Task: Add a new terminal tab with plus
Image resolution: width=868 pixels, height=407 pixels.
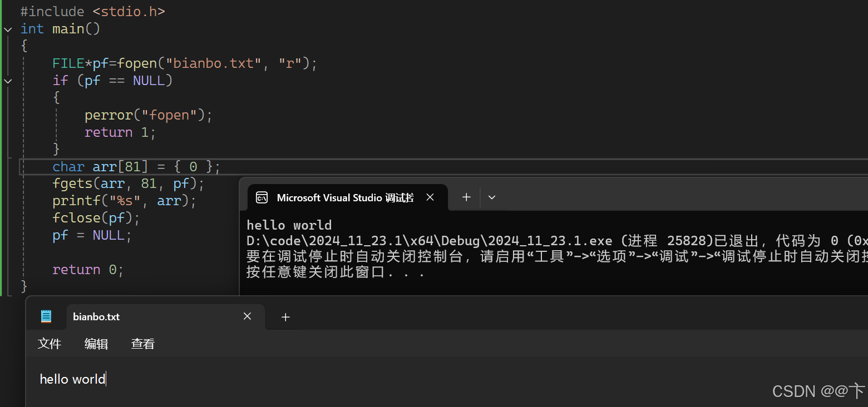Action: tap(466, 197)
